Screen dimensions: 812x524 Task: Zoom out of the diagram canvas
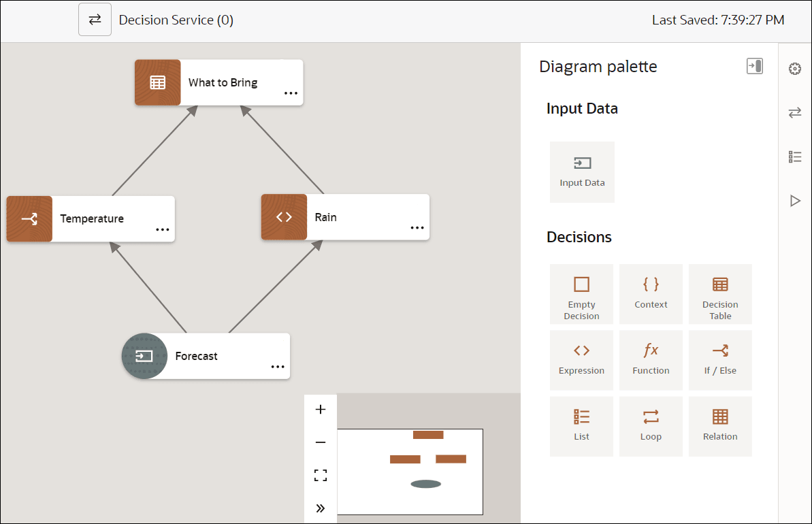(x=321, y=443)
